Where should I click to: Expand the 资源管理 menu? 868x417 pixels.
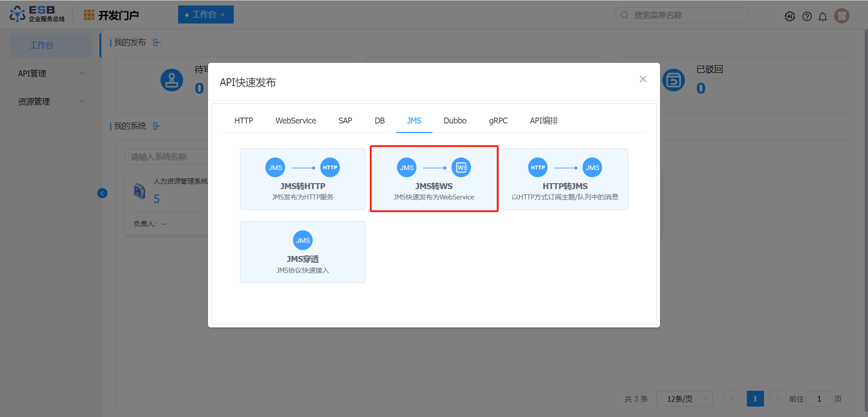(50, 101)
